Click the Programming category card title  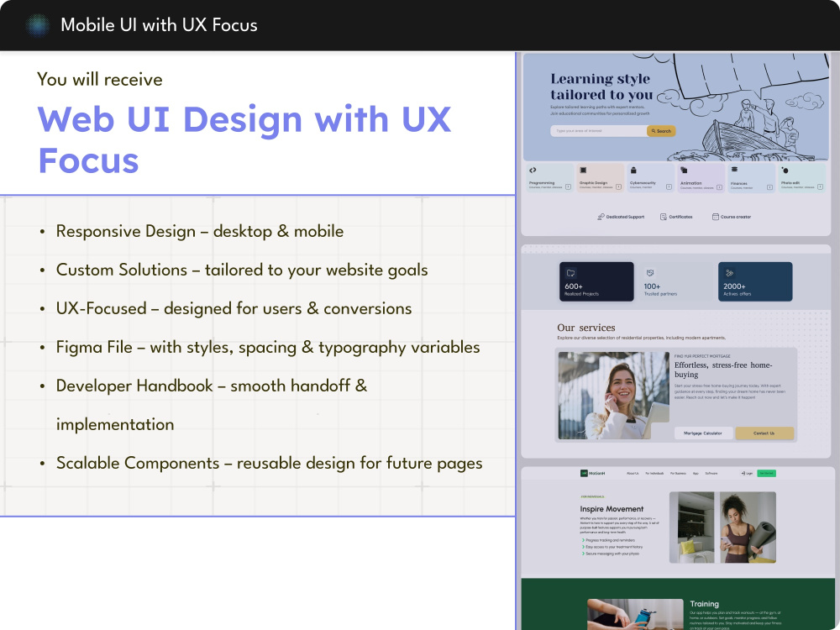click(542, 182)
